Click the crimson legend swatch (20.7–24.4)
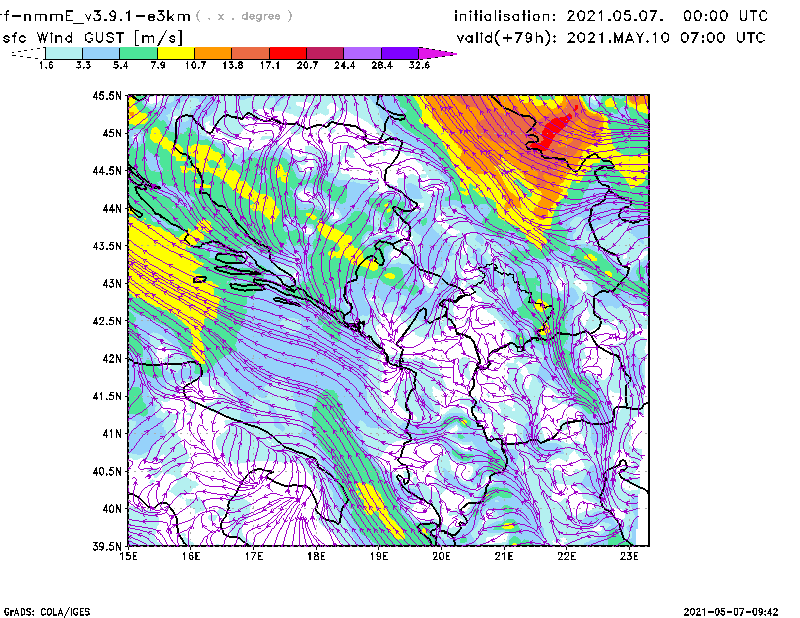The height and width of the screenshot is (618, 800). (325, 53)
